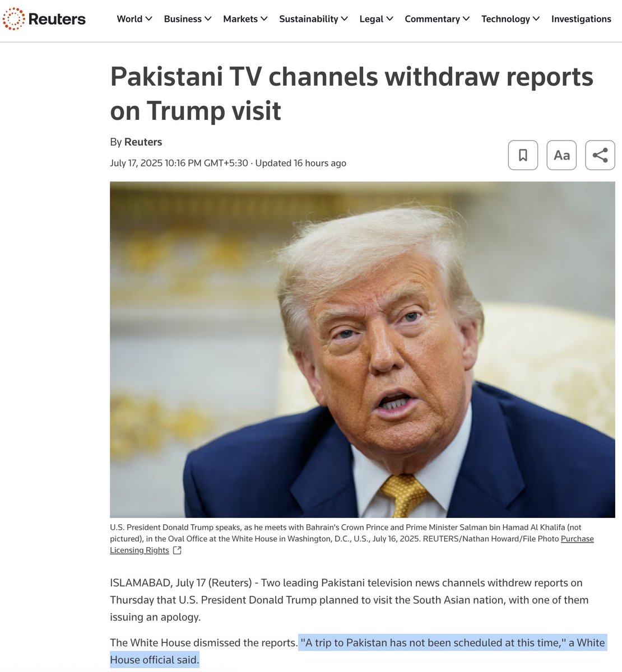Expand the Business dropdown arrow
This screenshot has width=622, height=672.
tap(208, 18)
